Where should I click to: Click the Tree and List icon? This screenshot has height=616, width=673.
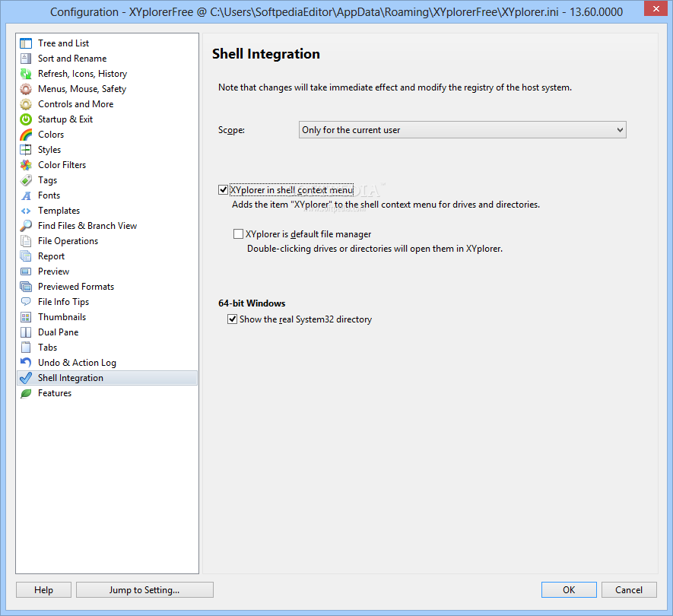point(26,43)
